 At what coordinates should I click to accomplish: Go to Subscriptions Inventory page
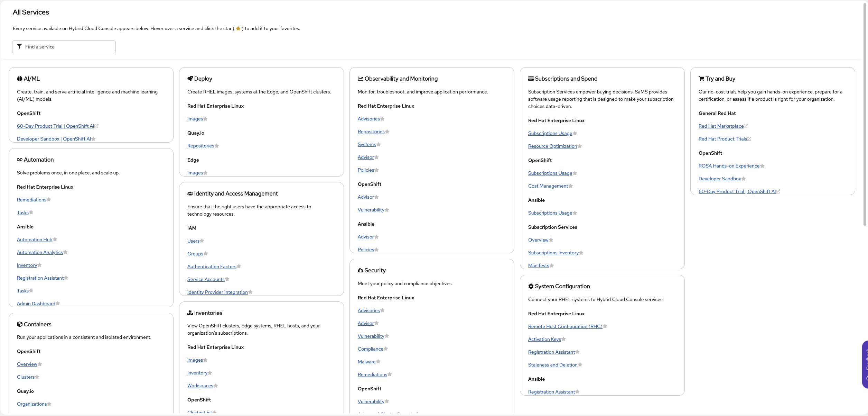pyautogui.click(x=553, y=253)
